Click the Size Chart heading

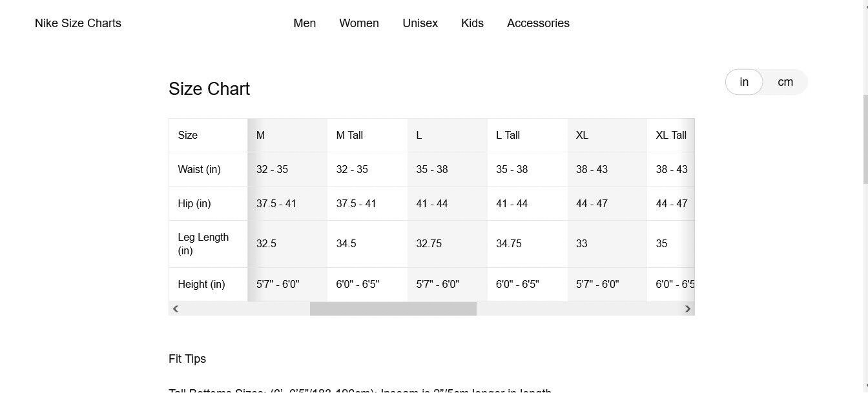tap(209, 89)
